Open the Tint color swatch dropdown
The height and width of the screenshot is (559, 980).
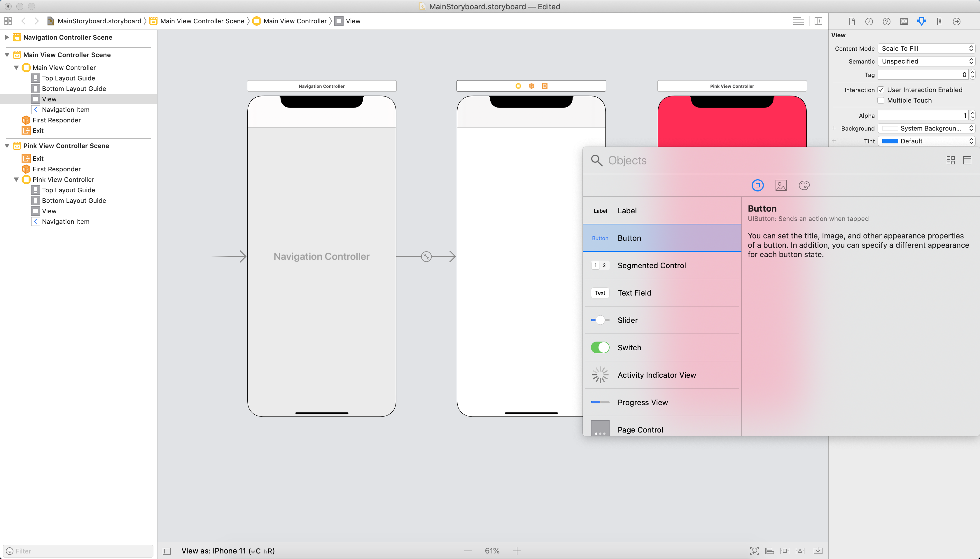[926, 141]
